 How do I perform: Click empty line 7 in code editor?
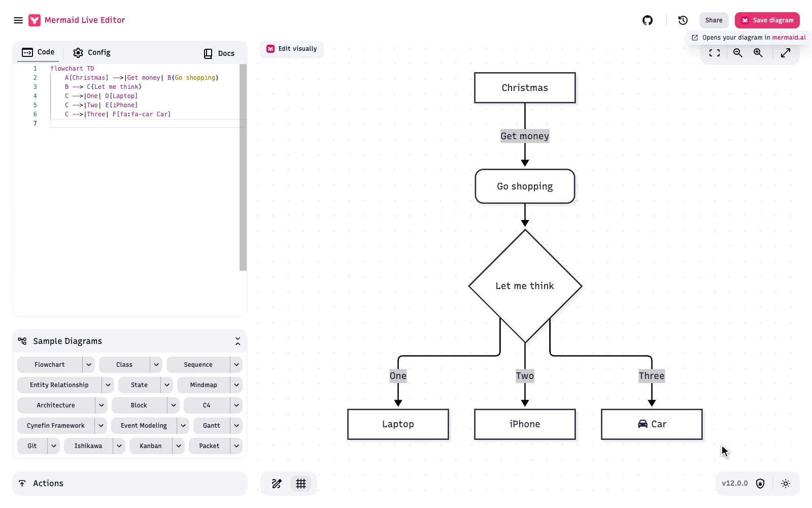[x=147, y=123]
